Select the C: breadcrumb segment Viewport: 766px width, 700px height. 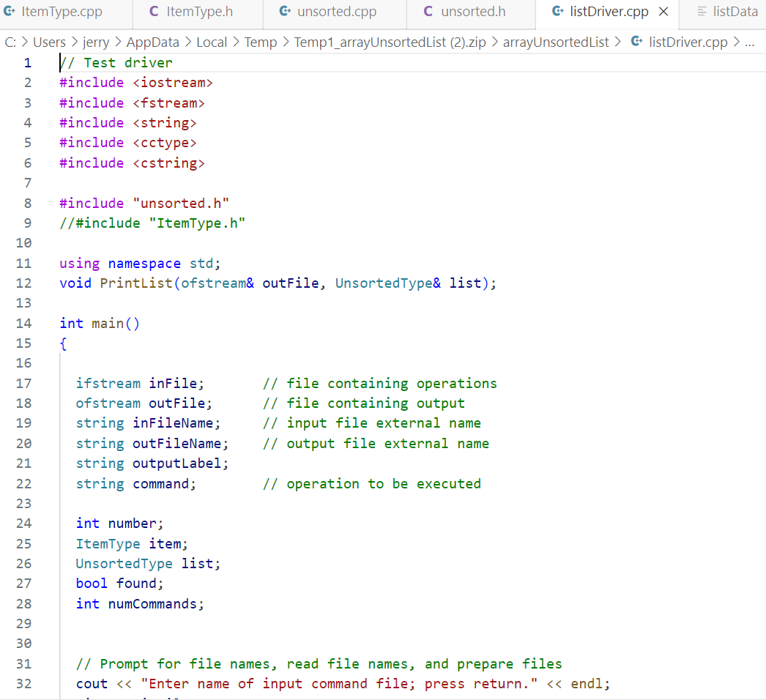10,42
